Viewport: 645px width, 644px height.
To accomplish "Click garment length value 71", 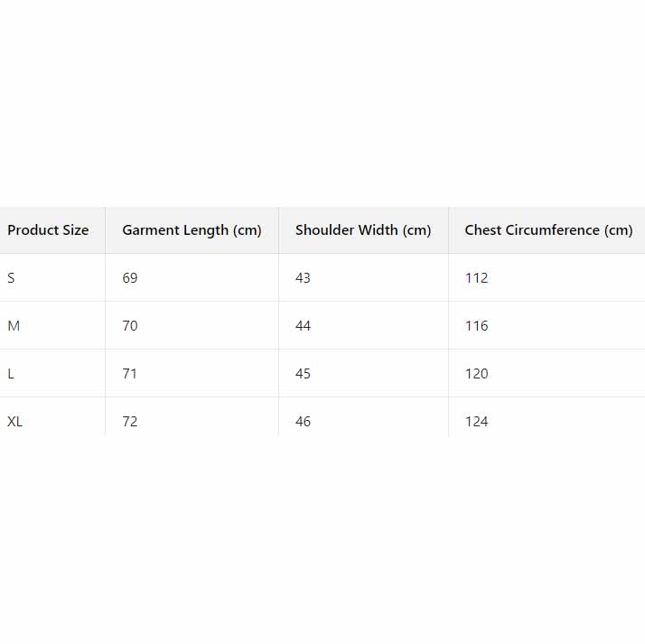I will coord(130,374).
